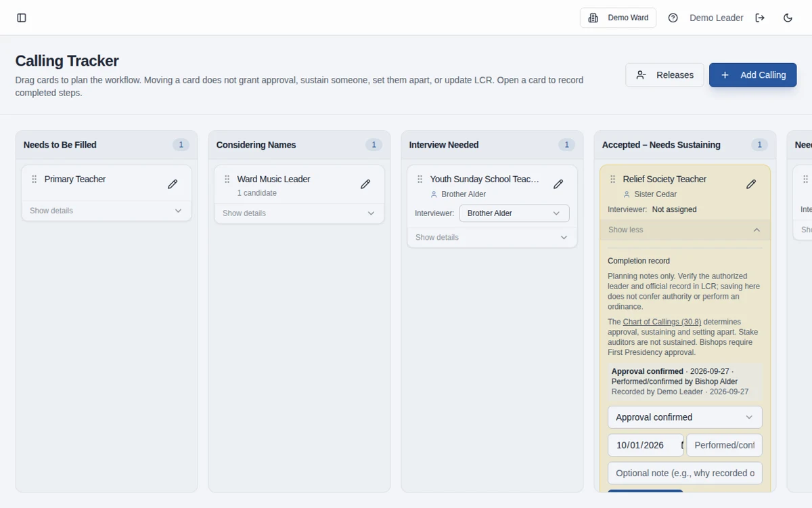The width and height of the screenshot is (812, 508).
Task: Click the Interviewer Not assigned value
Action: coord(674,210)
